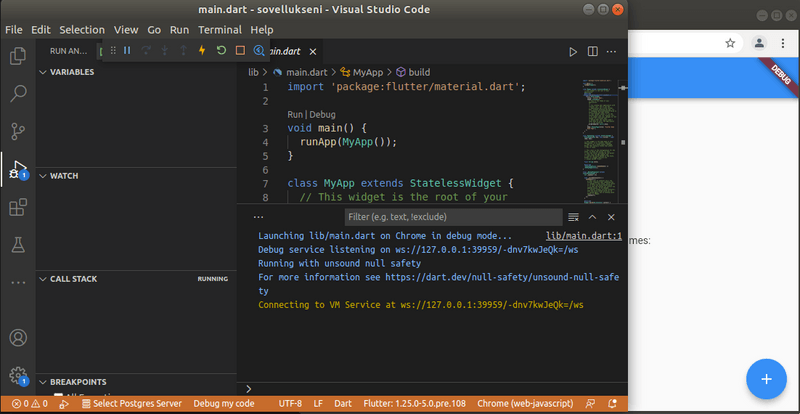Click the hot reload lightning icon

pos(202,50)
